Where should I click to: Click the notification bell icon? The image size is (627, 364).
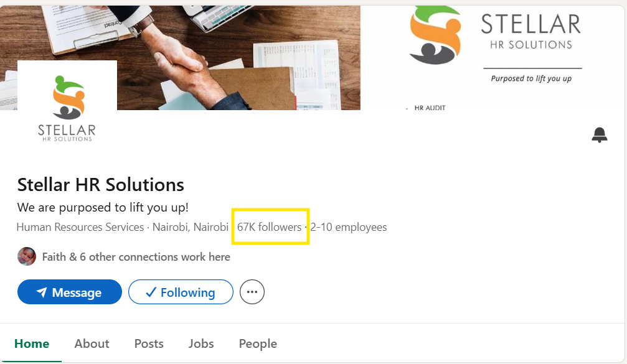[599, 134]
